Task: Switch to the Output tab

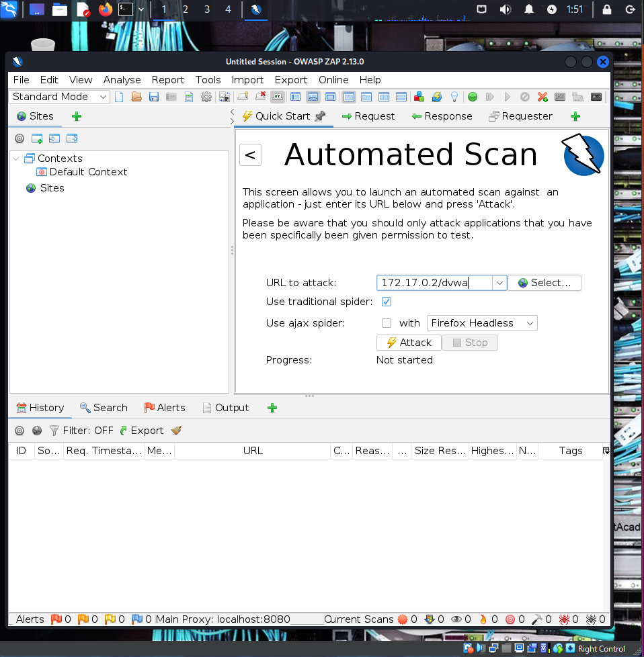Action: point(226,408)
